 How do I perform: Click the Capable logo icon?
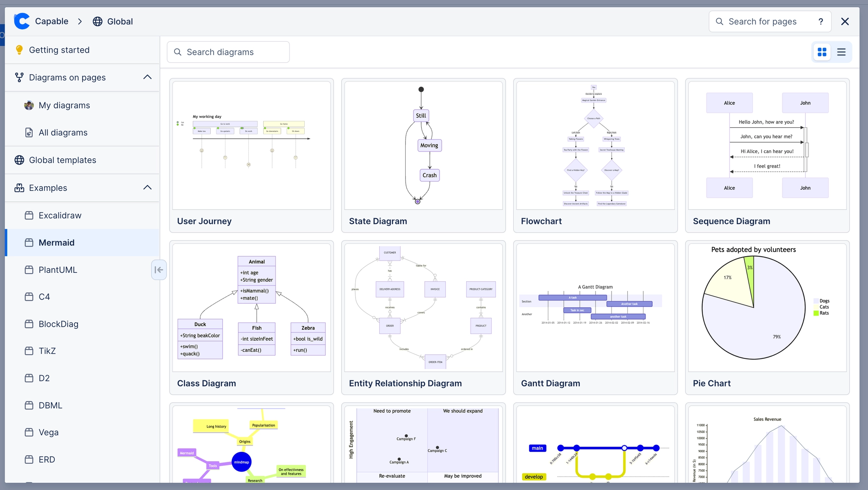coord(22,21)
